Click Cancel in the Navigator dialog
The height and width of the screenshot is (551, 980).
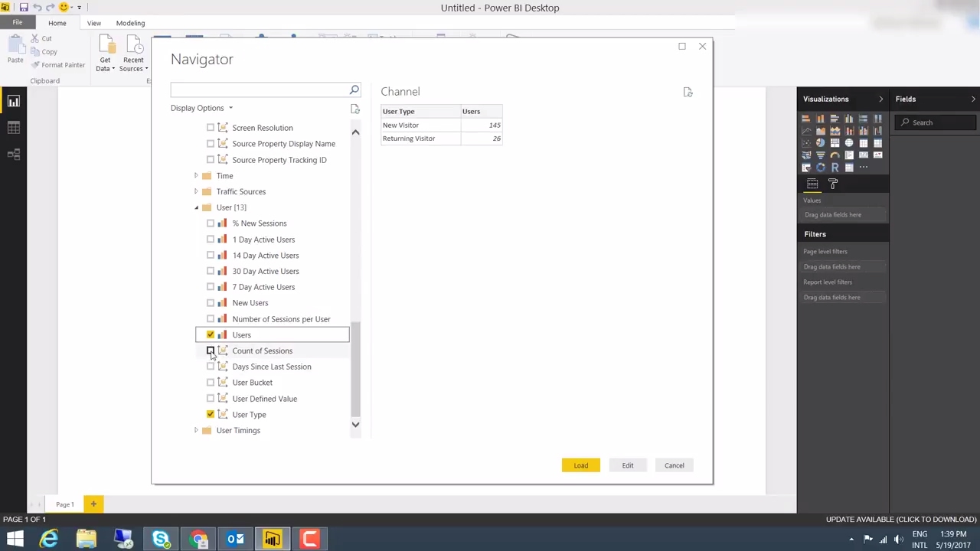675,465
